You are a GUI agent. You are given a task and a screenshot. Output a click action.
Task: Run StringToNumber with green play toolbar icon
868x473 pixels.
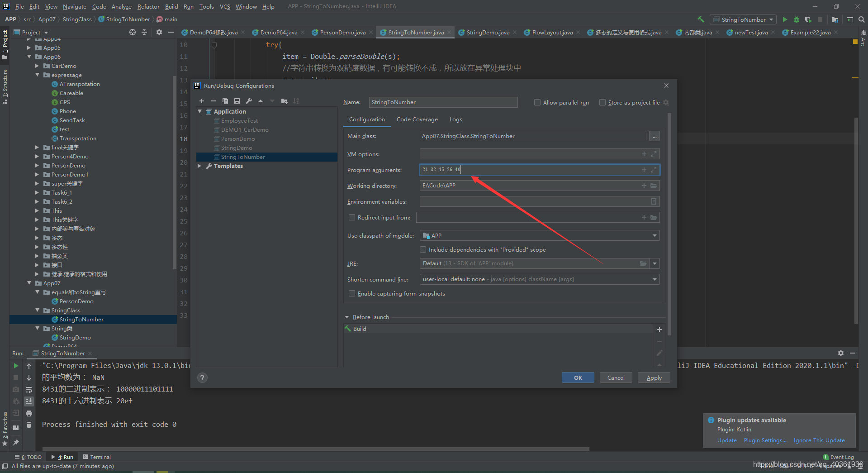785,19
